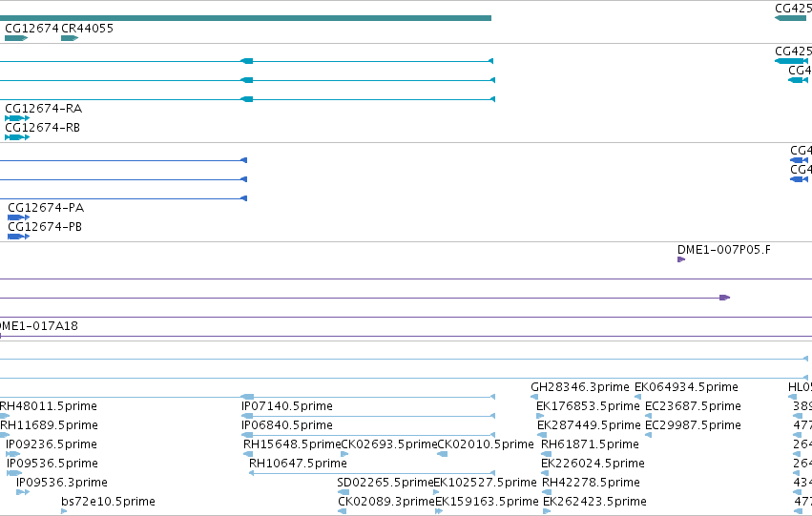Screen dimensions: 812x516
Task: Open CK02089.3prime EST label
Action: (386, 502)
